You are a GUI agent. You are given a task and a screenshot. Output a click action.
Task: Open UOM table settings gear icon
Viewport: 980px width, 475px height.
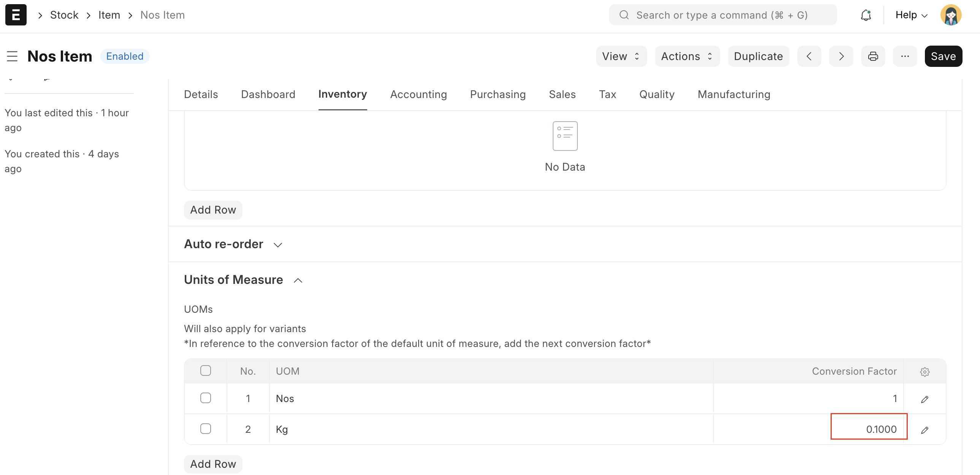tap(924, 372)
